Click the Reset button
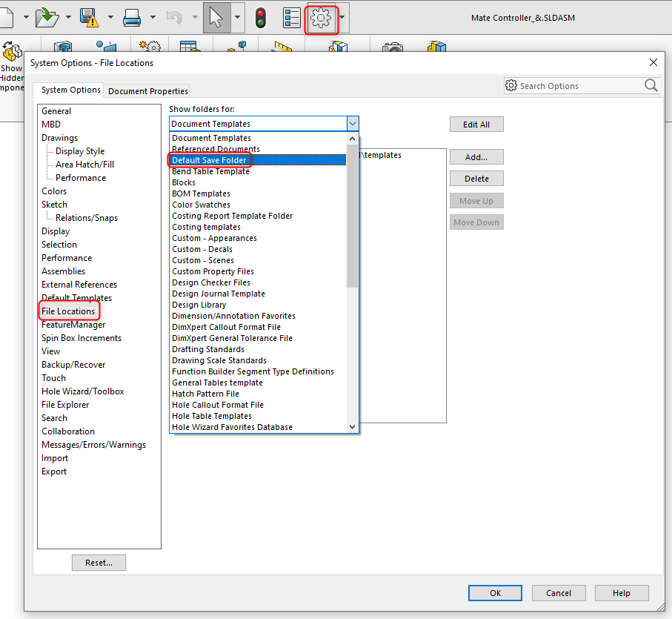The height and width of the screenshot is (619, 672). [99, 563]
